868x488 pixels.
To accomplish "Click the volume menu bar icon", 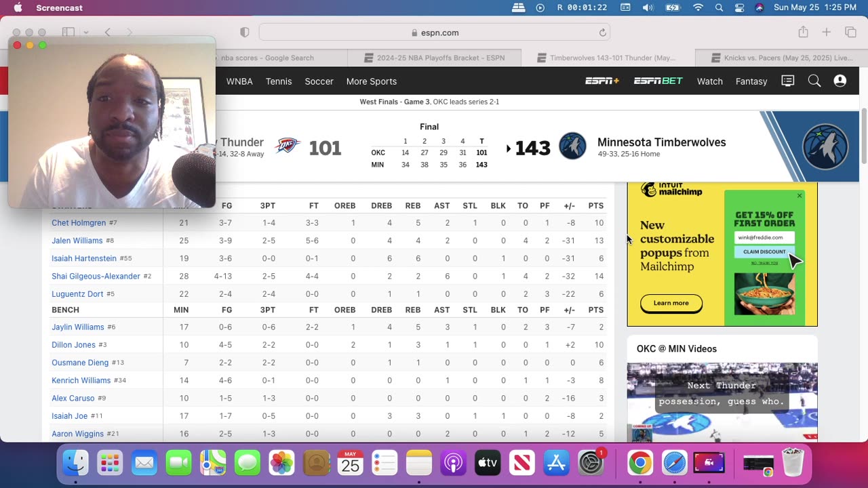I will pos(648,7).
